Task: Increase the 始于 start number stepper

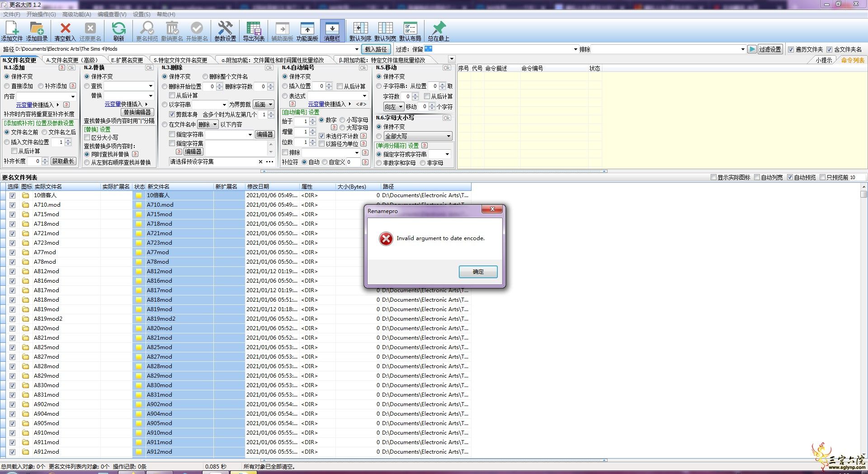Action: point(313,119)
